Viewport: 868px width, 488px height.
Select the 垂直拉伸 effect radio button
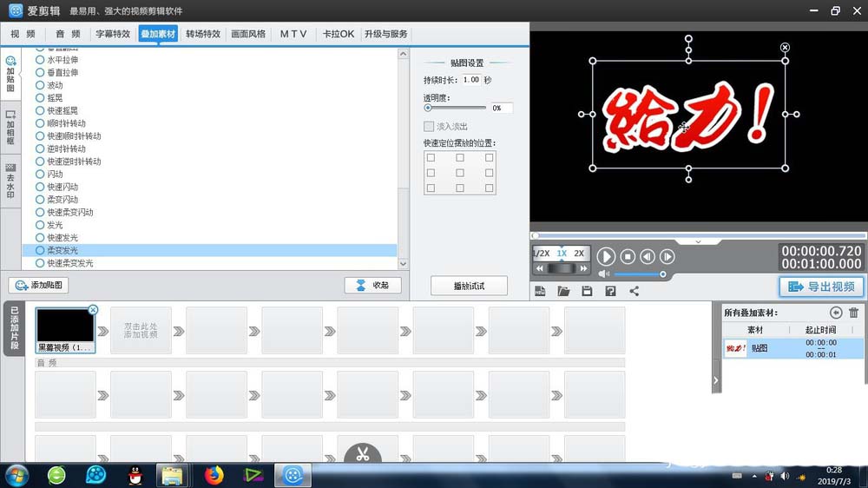point(40,73)
